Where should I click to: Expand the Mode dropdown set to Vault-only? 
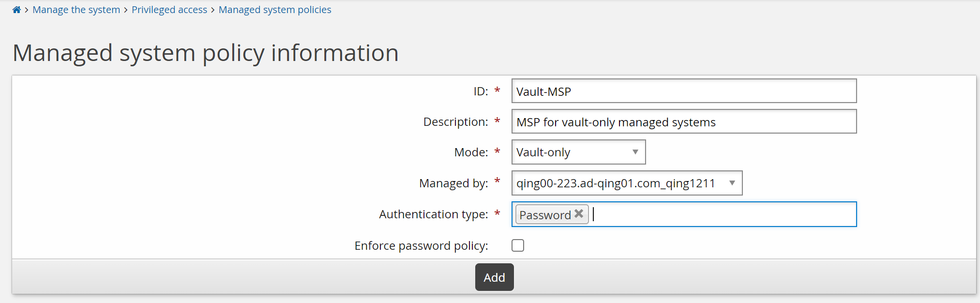[578, 152]
